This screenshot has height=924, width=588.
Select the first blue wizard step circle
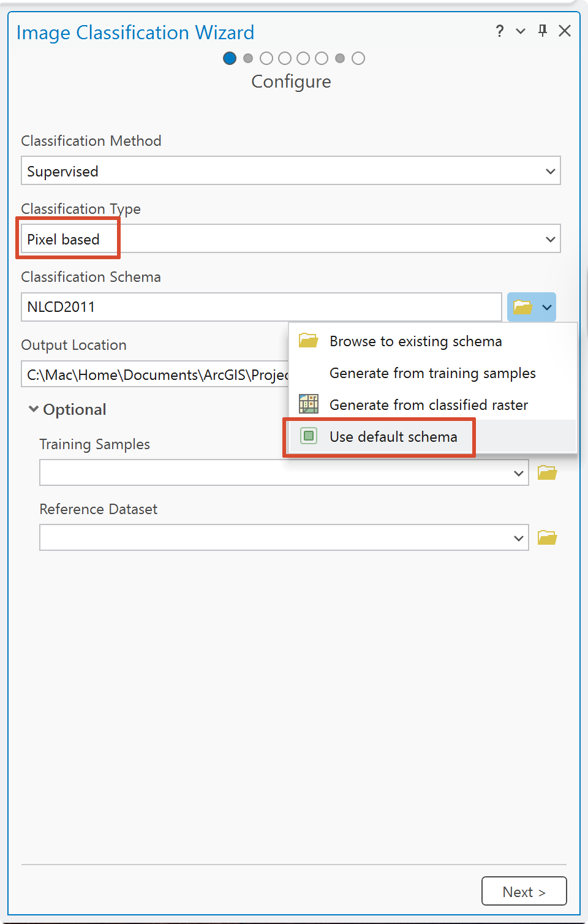[230, 58]
